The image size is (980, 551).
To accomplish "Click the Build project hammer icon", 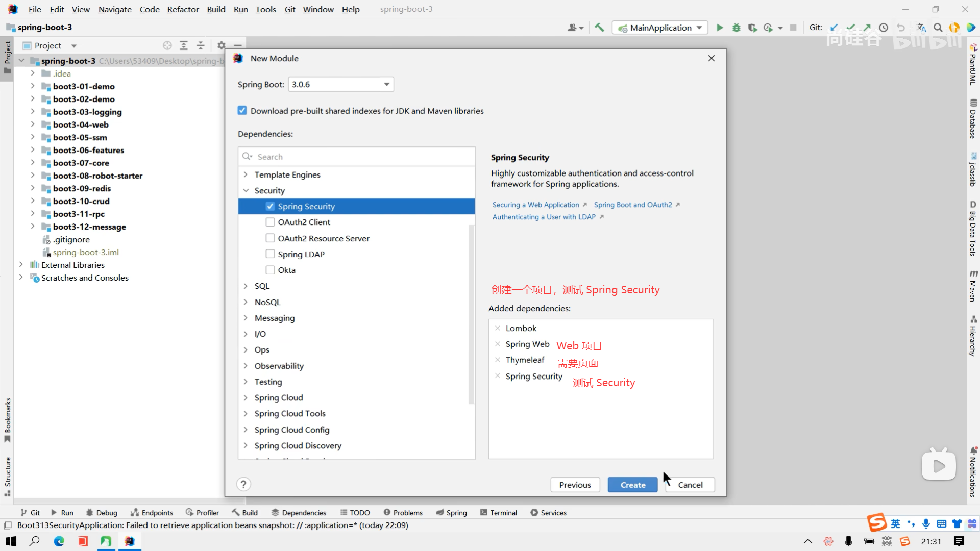I will click(x=599, y=28).
